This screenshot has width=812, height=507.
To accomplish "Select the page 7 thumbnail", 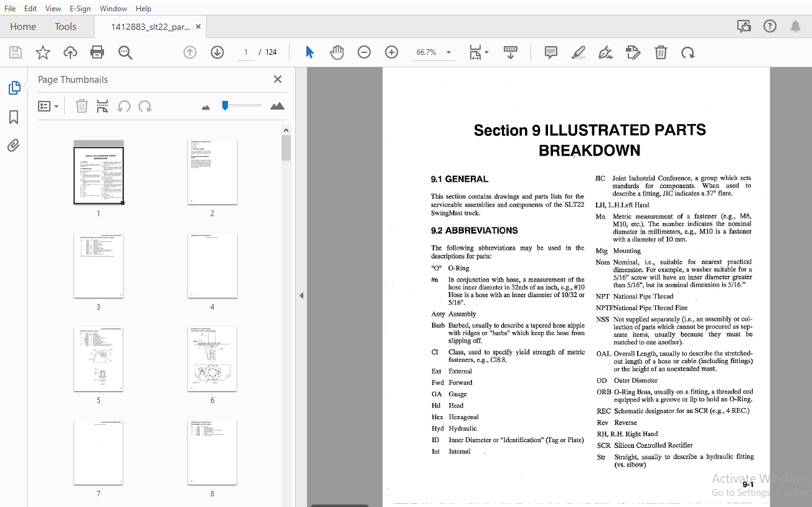I will tap(98, 452).
